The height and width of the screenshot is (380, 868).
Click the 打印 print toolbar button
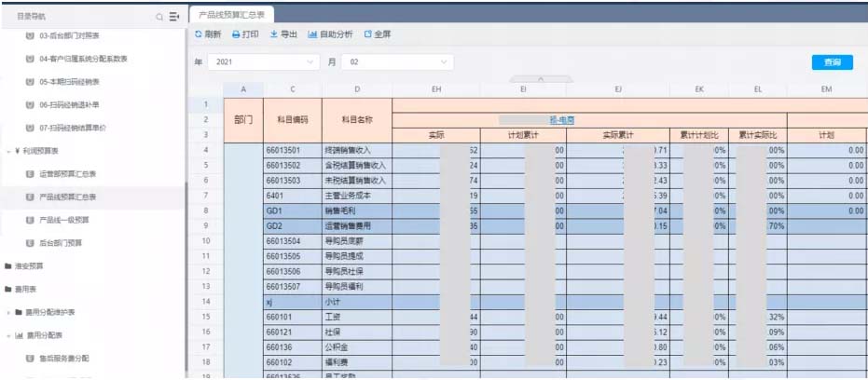pyautogui.click(x=245, y=34)
